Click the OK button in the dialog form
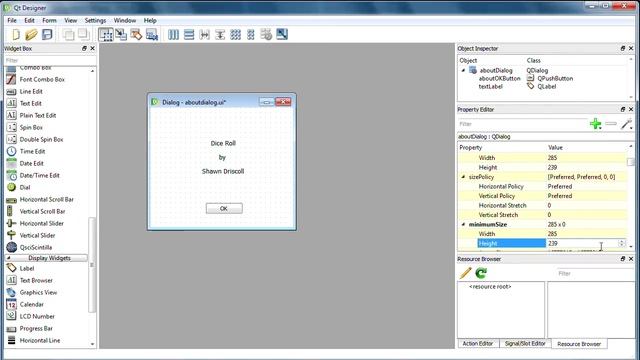Image resolution: width=640 pixels, height=360 pixels. (224, 209)
